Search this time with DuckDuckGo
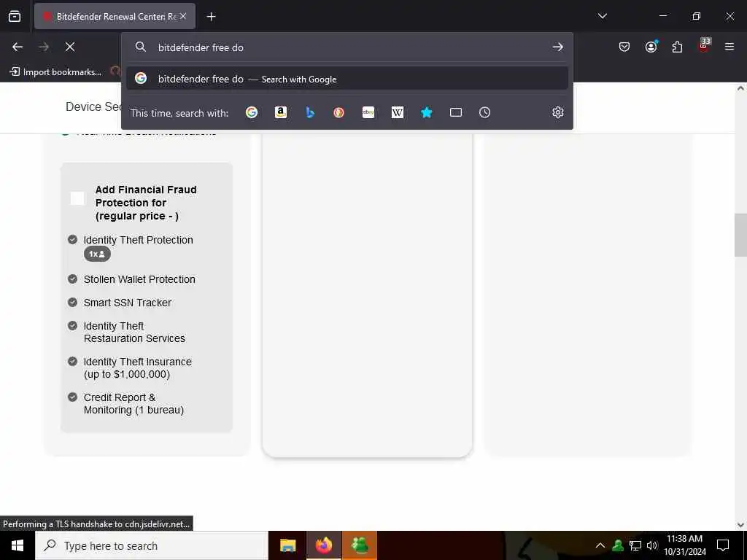The height and width of the screenshot is (560, 747). (338, 112)
